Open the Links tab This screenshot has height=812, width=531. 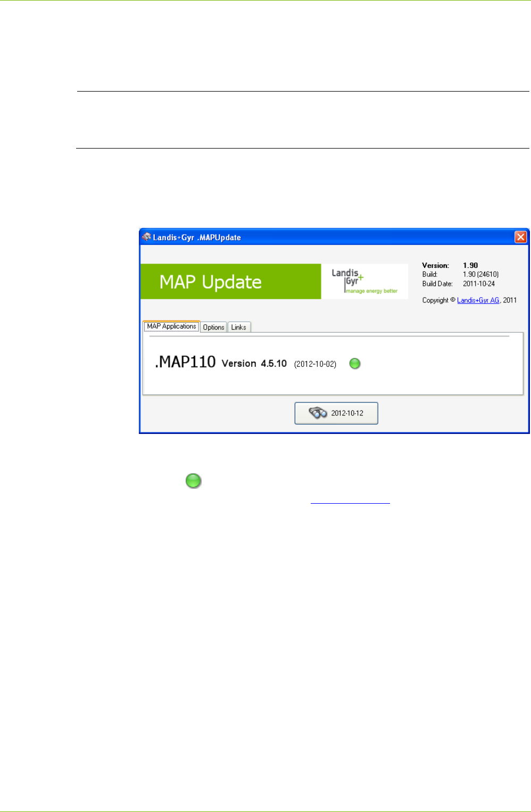(239, 327)
